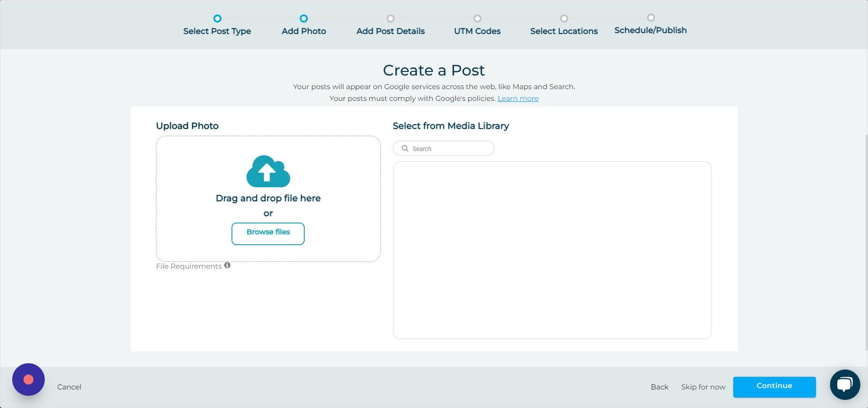This screenshot has height=408, width=868.
Task: Click the Upload Photo heading
Action: (x=187, y=126)
